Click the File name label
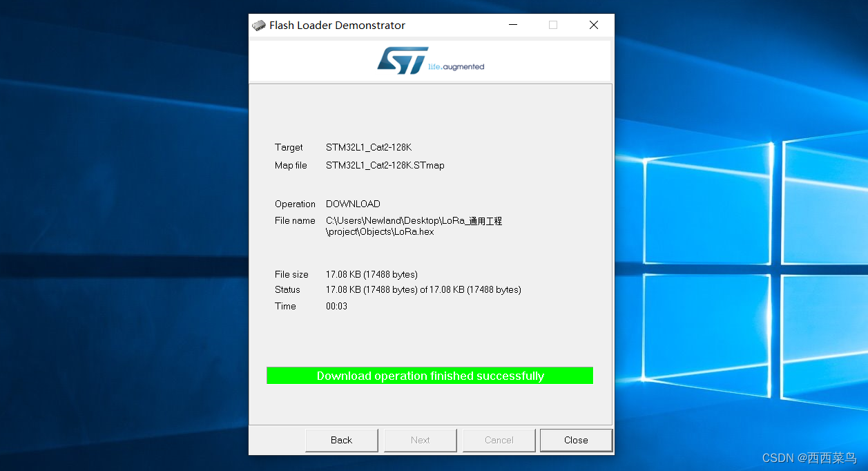This screenshot has height=471, width=868. pyautogui.click(x=295, y=220)
